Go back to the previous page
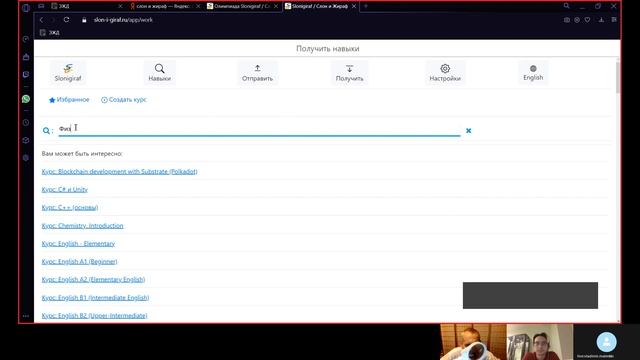640x360 pixels. click(x=41, y=20)
